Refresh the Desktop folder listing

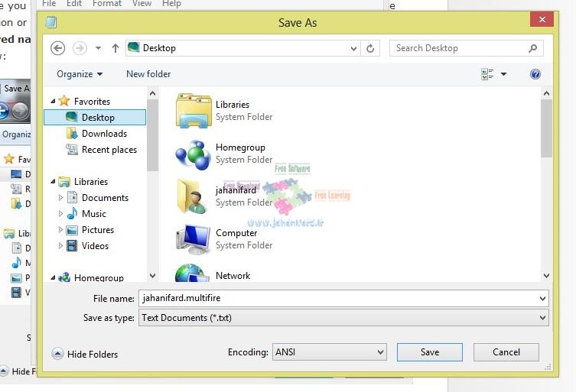(x=370, y=48)
